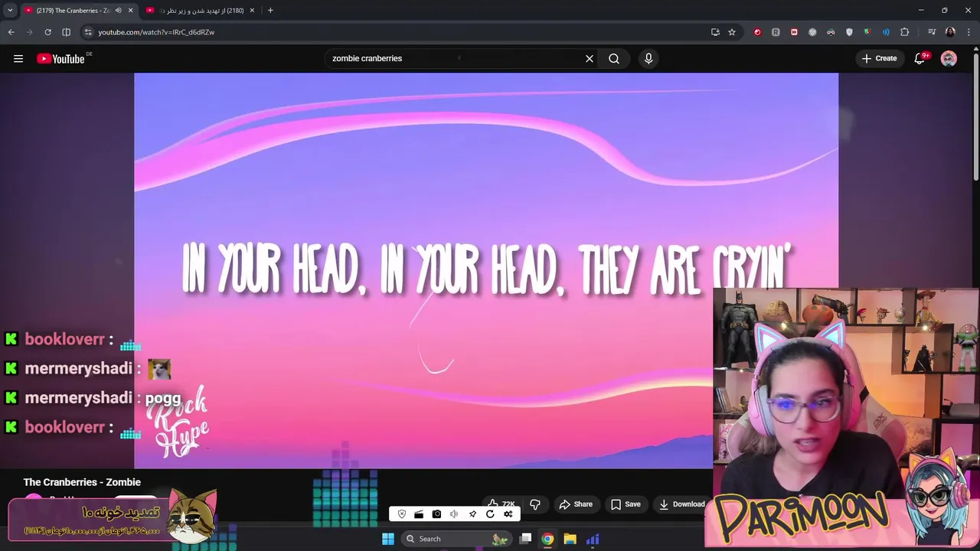Open the YouTube notifications bell
The width and height of the screenshot is (980, 551).
pos(920,58)
